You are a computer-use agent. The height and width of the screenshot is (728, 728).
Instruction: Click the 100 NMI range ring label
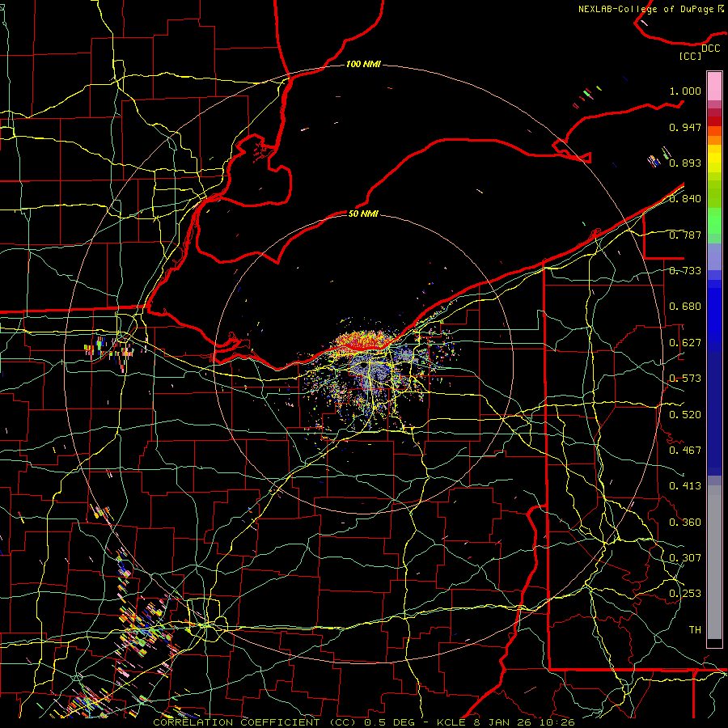[363, 64]
